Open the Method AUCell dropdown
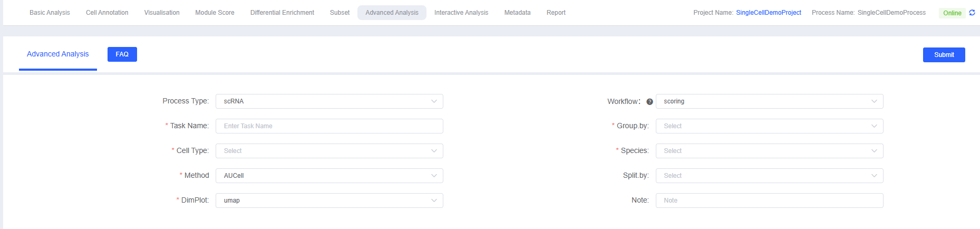Viewport: 980px width, 229px height. click(x=329, y=176)
